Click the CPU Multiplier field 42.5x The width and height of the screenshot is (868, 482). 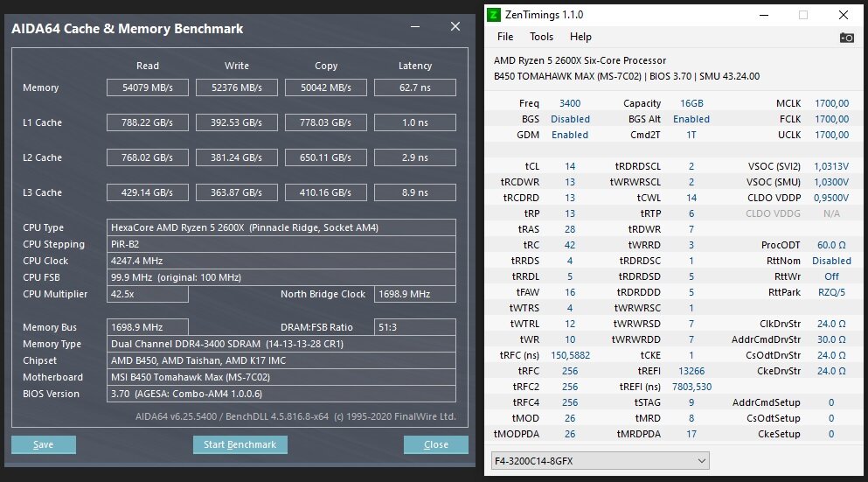pyautogui.click(x=147, y=294)
